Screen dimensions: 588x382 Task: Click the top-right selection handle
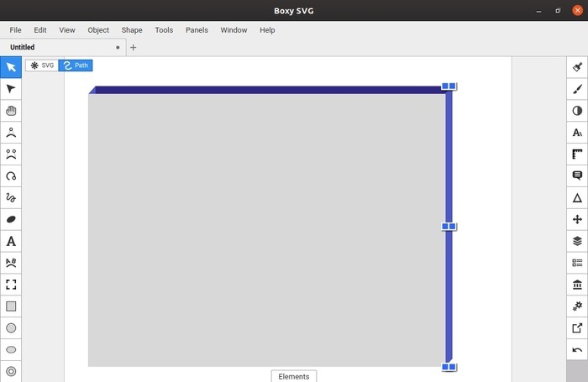[449, 86]
